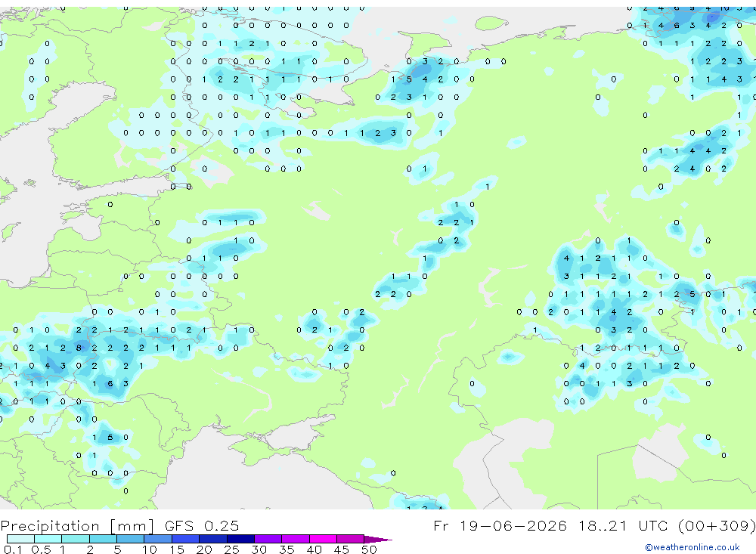Viewport: 756px width, 554px height.
Task: Click the legend label '20'
Action: point(204,549)
